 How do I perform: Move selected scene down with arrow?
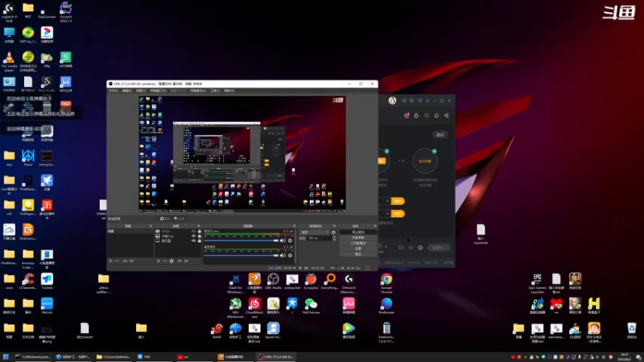(x=131, y=261)
